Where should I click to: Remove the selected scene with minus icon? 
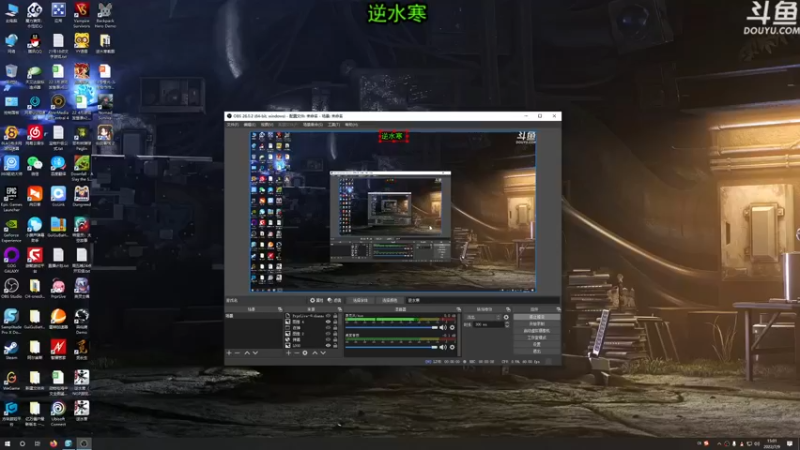tap(237, 353)
